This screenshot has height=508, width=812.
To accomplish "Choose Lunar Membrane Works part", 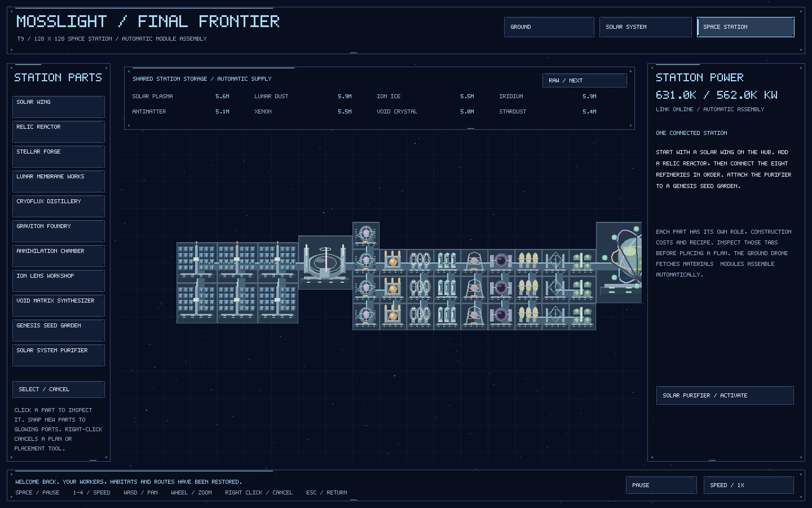I will 59,181.
